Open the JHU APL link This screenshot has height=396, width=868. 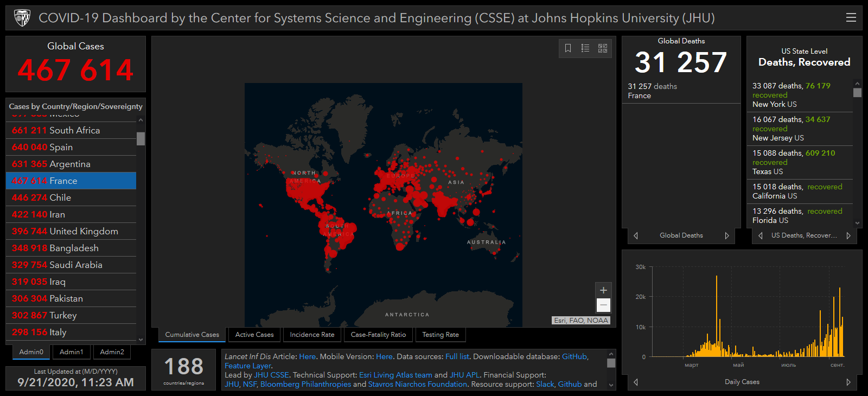[464, 375]
